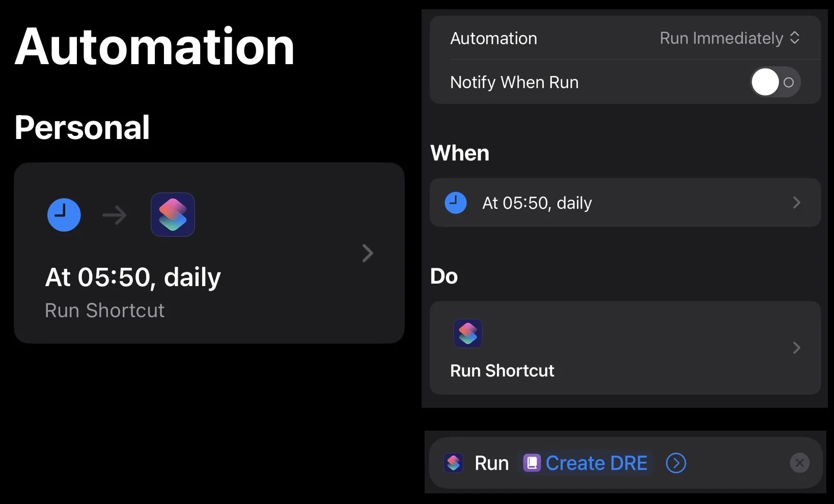The height and width of the screenshot is (504, 834).
Task: Expand the When row using its chevron
Action: [x=796, y=203]
